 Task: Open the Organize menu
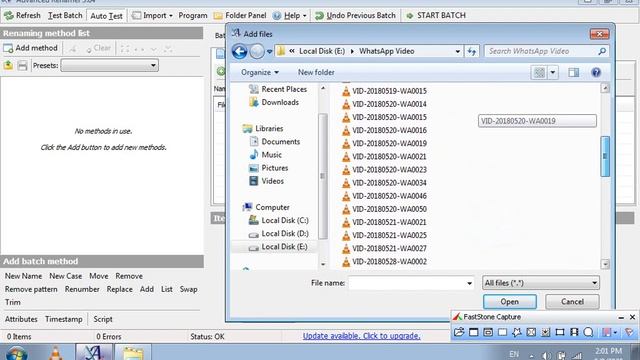[x=260, y=73]
